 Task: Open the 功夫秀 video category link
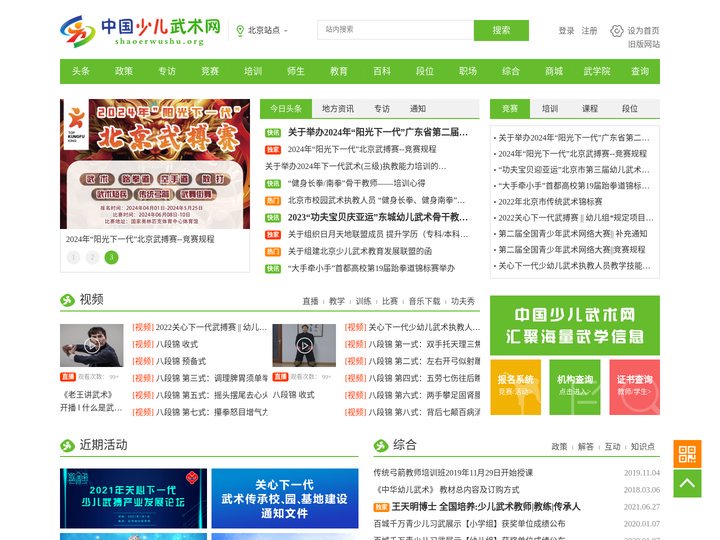(x=462, y=301)
